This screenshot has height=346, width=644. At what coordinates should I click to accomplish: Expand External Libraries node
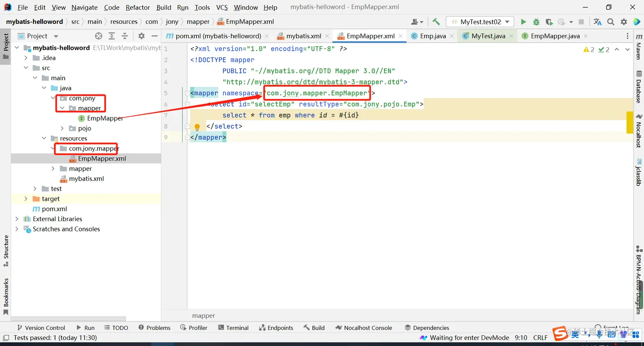coord(17,219)
